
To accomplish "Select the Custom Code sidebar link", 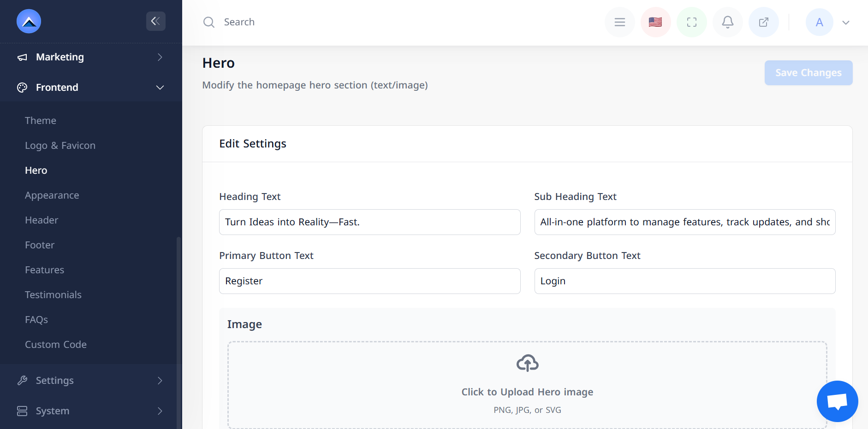I will coord(56,345).
